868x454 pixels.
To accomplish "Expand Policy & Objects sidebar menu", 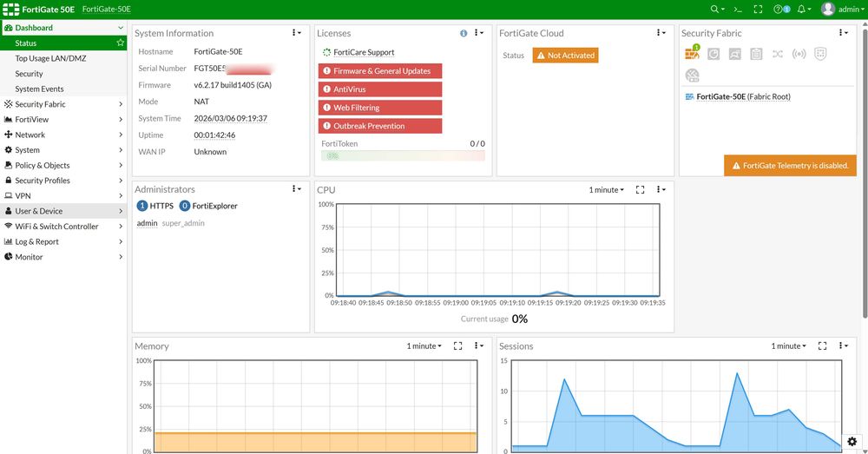I will tap(63, 165).
